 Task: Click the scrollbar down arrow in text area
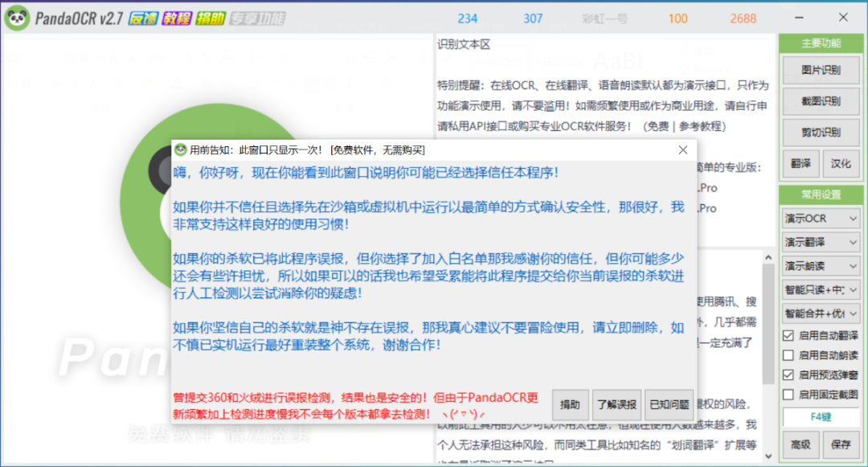point(768,457)
